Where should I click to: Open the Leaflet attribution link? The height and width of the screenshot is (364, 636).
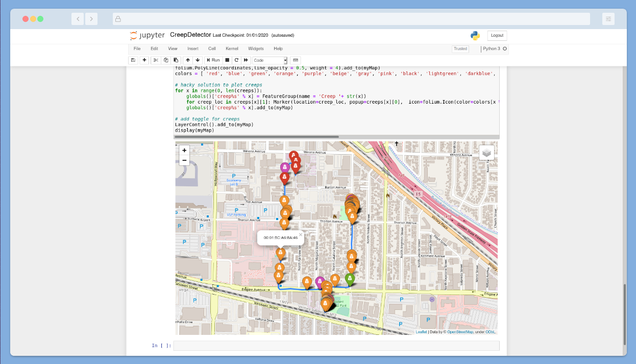click(x=421, y=332)
